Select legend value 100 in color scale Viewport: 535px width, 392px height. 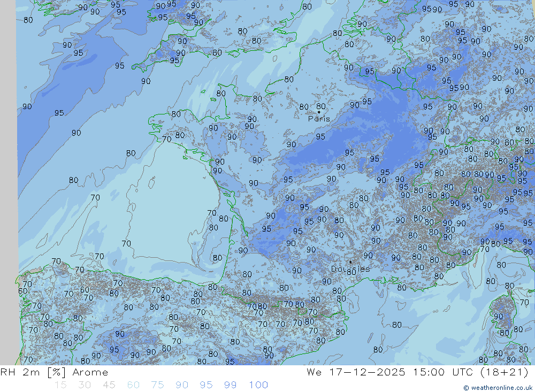[258, 385]
